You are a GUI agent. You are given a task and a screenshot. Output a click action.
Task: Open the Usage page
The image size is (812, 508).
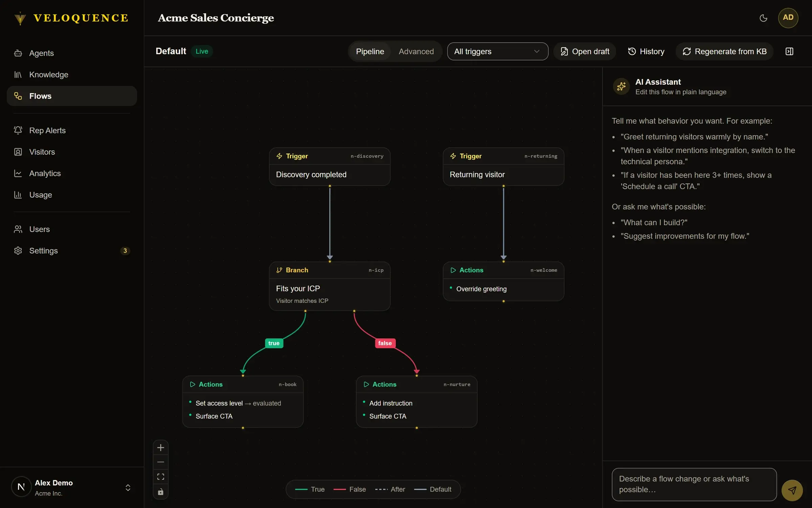72,195
